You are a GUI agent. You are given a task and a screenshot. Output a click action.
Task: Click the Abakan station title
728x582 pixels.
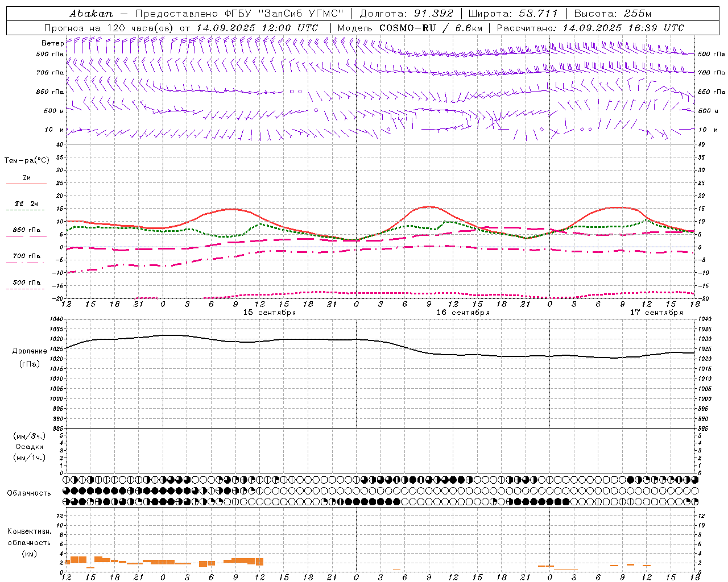pos(91,14)
